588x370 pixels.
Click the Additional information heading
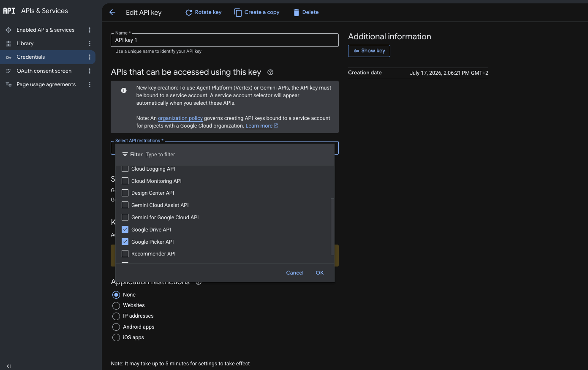(389, 37)
